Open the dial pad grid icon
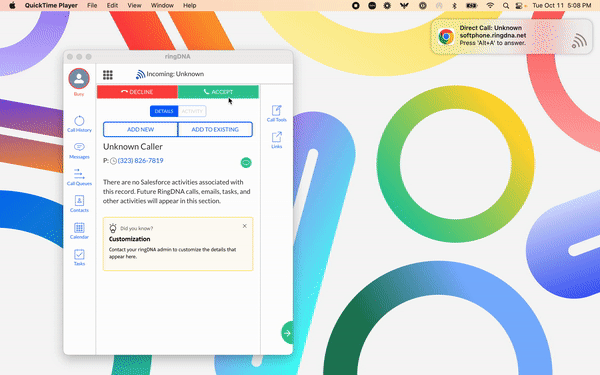This screenshot has height=375, width=600. (x=108, y=75)
